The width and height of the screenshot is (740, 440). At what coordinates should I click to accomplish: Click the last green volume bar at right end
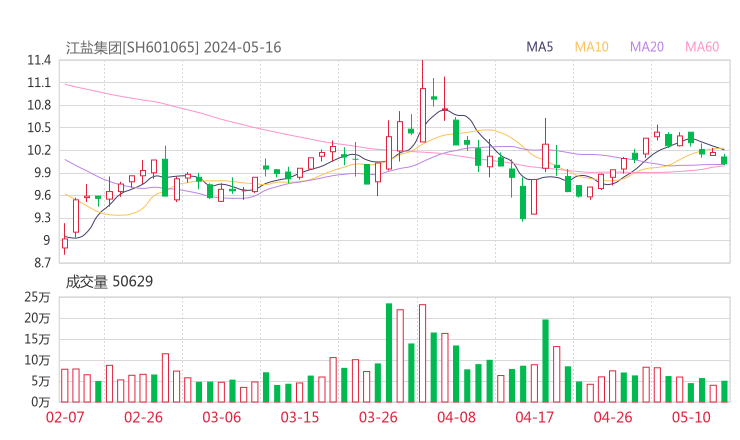click(724, 392)
